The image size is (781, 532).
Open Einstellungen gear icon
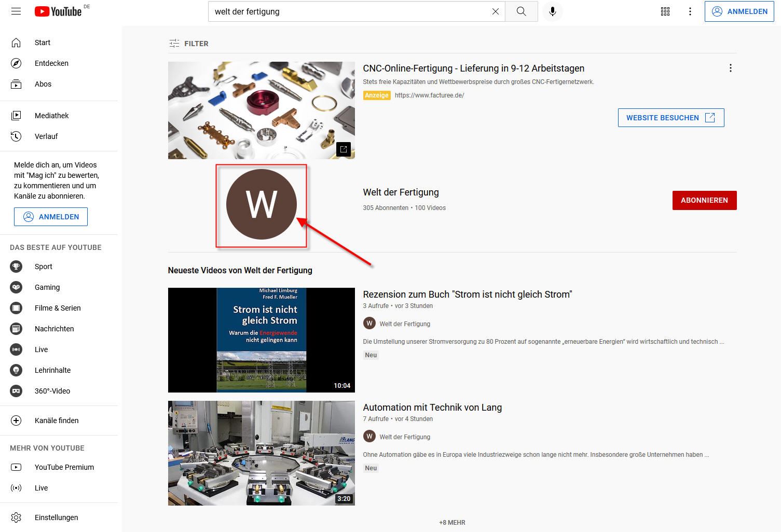coord(16,517)
